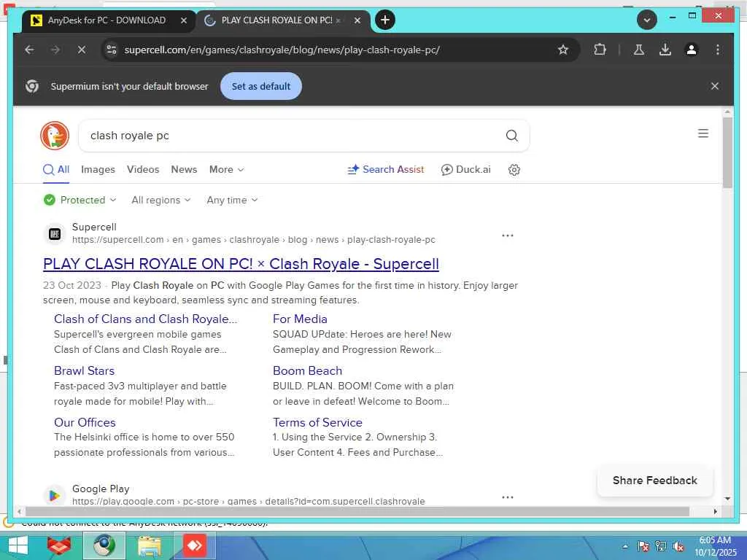Open the Protected safe search dropdown
The width and height of the screenshot is (747, 560).
point(80,200)
